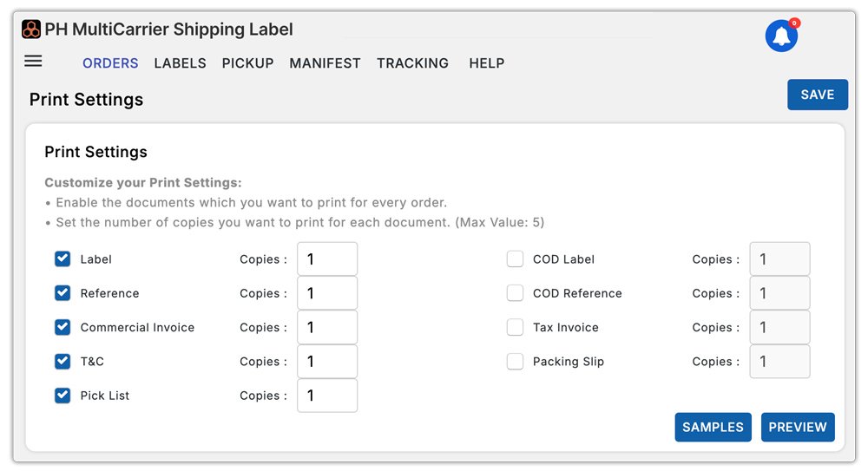Open the LABELS menu
The width and height of the screenshot is (868, 471).
[180, 63]
